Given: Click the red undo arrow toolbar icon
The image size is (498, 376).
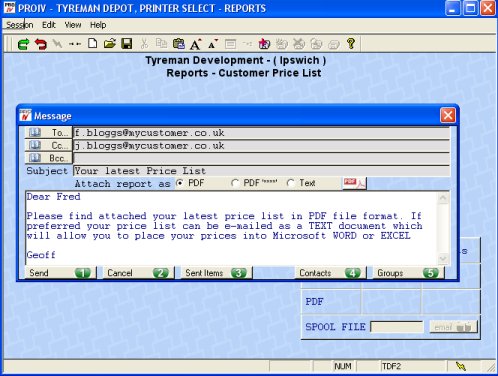Looking at the screenshot, I should pos(41,44).
